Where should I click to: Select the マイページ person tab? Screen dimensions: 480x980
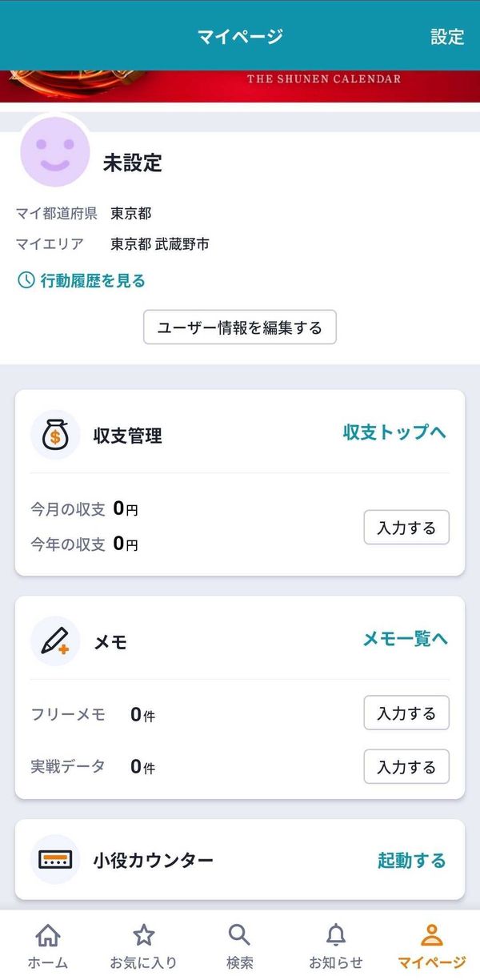pyautogui.click(x=432, y=946)
